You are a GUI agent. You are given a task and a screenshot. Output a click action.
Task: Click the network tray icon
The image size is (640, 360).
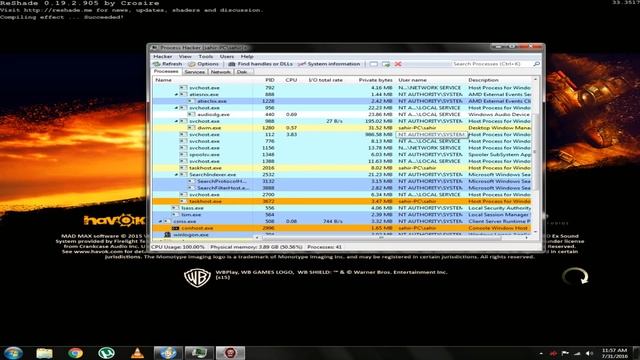(x=577, y=353)
